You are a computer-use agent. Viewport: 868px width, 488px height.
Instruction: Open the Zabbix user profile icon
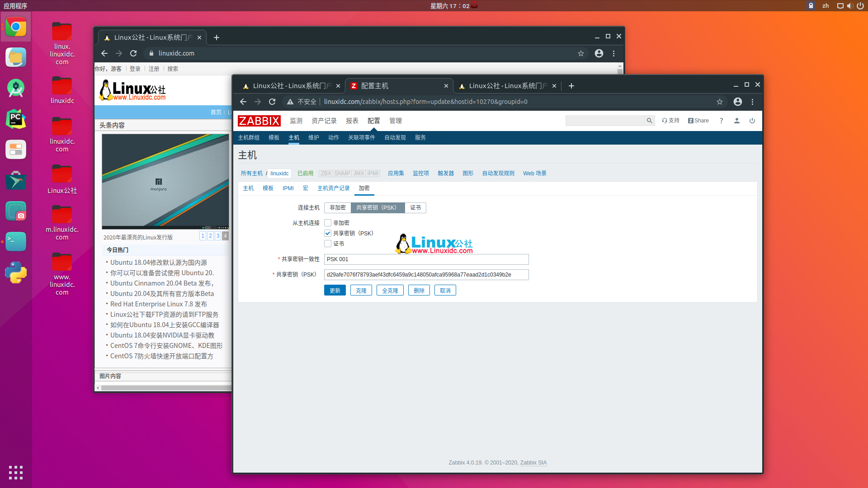point(737,121)
